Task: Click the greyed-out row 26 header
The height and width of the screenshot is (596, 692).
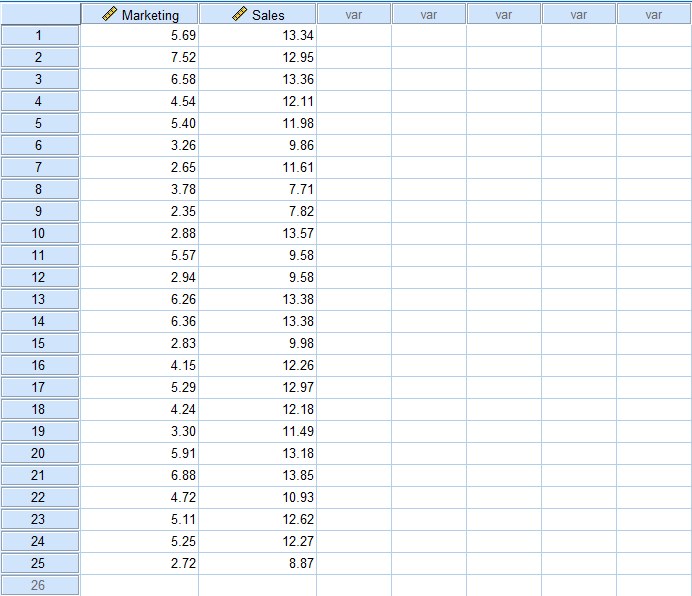Action: point(40,585)
